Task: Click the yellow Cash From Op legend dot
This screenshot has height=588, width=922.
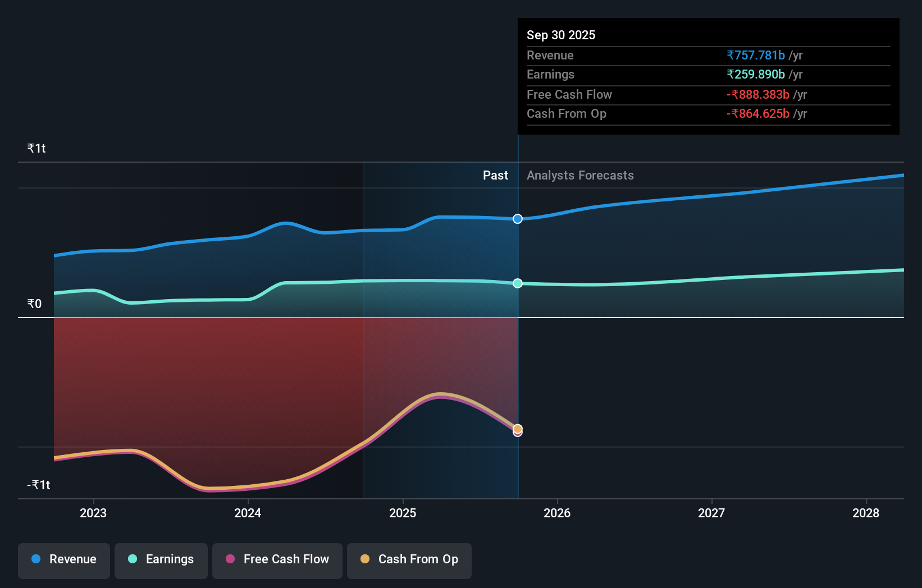Action: (x=365, y=559)
